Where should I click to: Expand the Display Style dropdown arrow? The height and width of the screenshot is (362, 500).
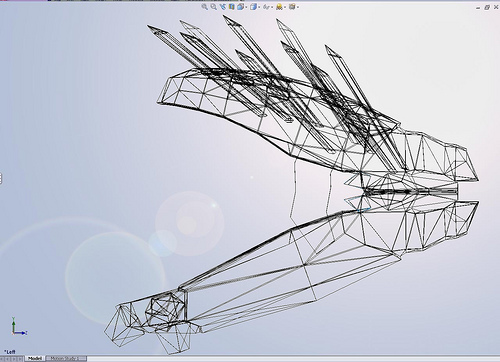(x=259, y=7)
